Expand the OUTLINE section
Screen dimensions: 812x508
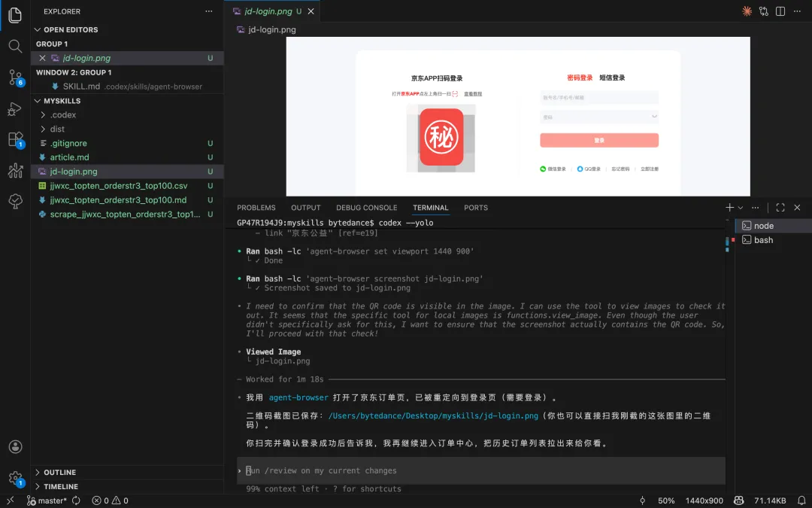(x=59, y=473)
